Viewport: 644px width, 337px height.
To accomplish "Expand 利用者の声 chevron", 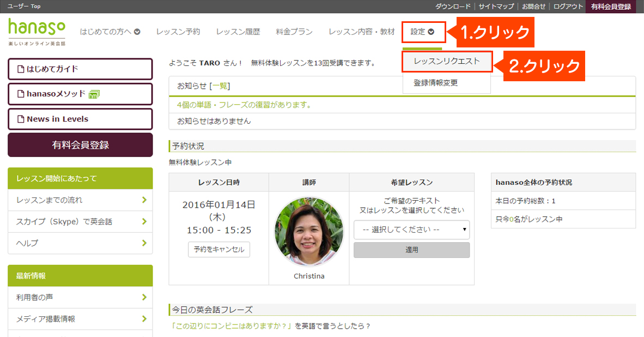I will (x=144, y=297).
